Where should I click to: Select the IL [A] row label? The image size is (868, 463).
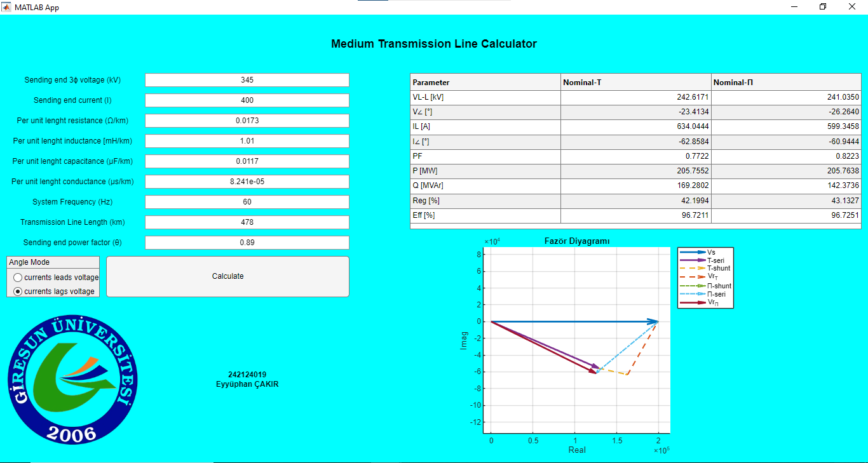pos(485,127)
